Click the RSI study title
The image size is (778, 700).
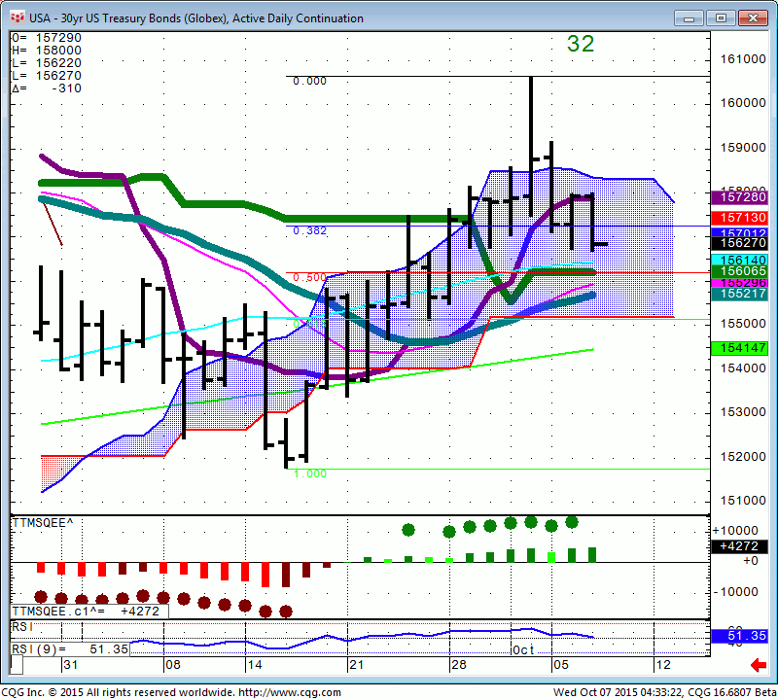[21, 627]
